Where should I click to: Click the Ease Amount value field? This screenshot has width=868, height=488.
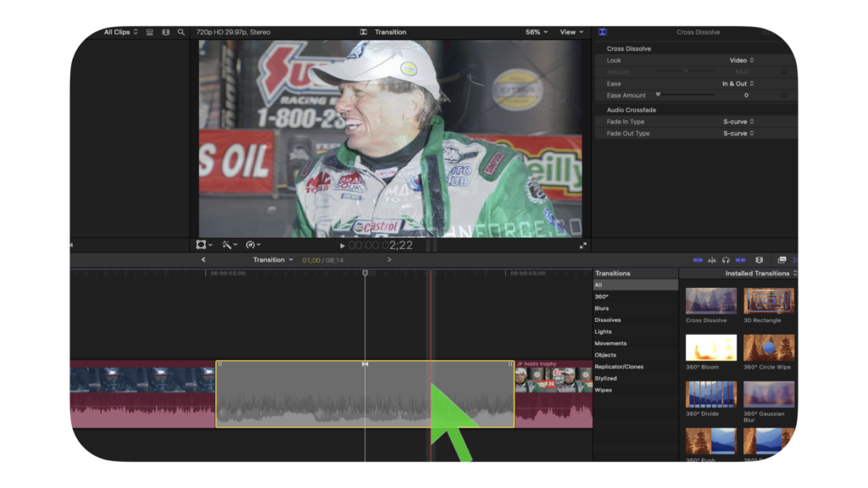click(x=746, y=95)
